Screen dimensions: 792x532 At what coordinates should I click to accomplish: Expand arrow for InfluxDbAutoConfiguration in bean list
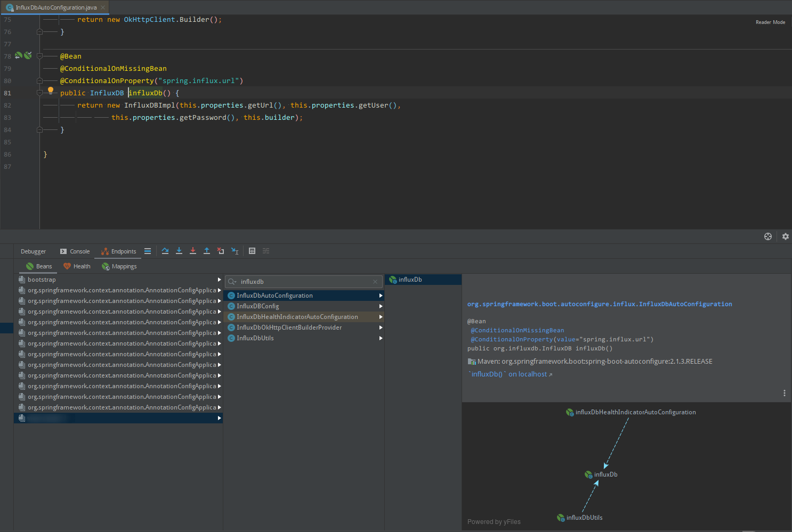point(381,296)
